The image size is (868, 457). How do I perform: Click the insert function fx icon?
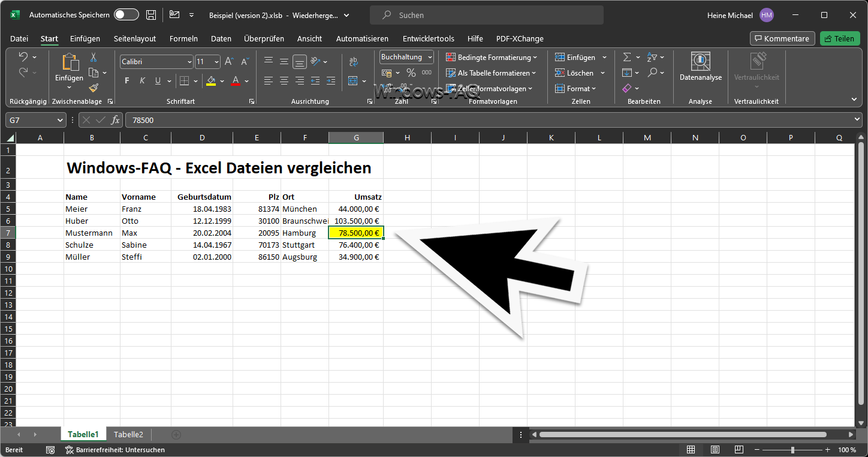pyautogui.click(x=115, y=120)
